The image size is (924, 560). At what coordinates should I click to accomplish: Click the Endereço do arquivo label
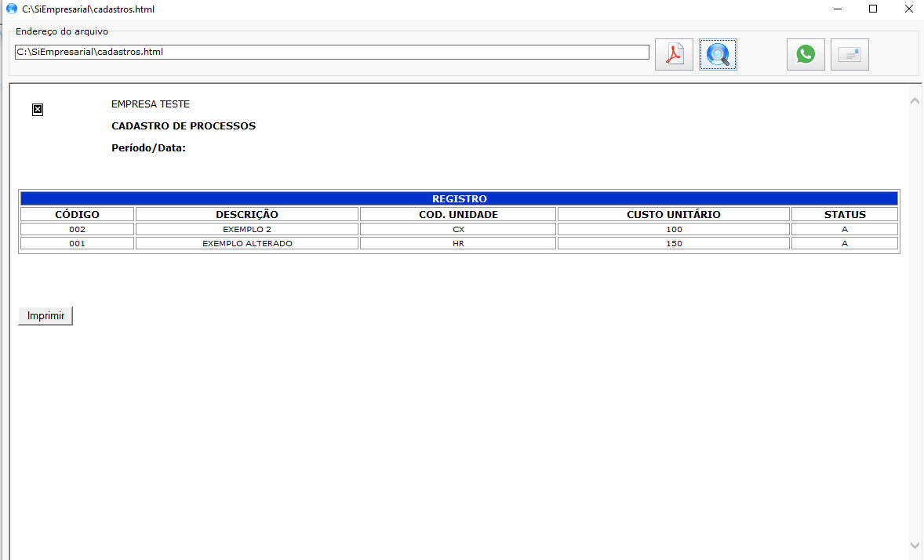pyautogui.click(x=62, y=32)
